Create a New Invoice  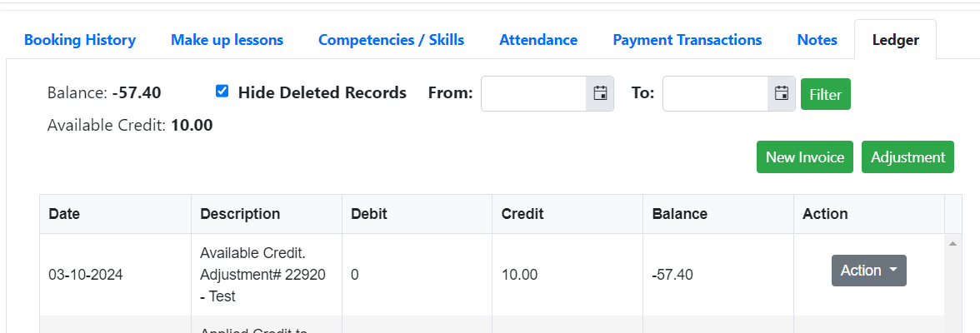pyautogui.click(x=805, y=157)
